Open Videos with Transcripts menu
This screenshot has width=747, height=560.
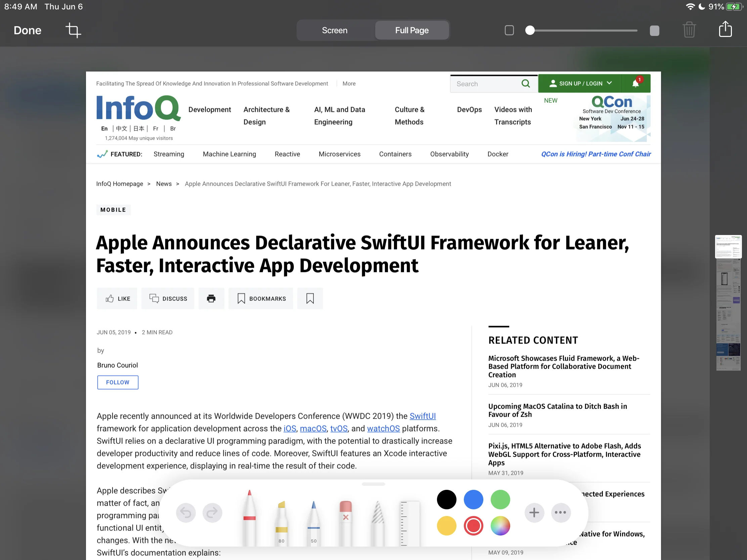[x=513, y=115]
